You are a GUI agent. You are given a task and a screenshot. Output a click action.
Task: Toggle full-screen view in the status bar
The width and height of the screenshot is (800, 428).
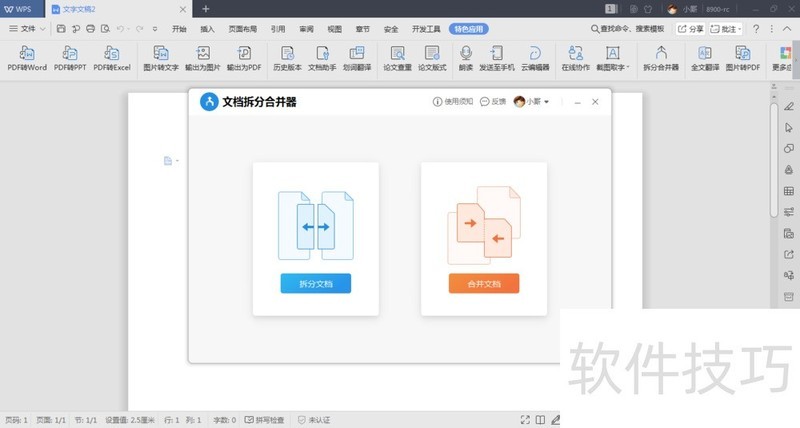(525, 420)
